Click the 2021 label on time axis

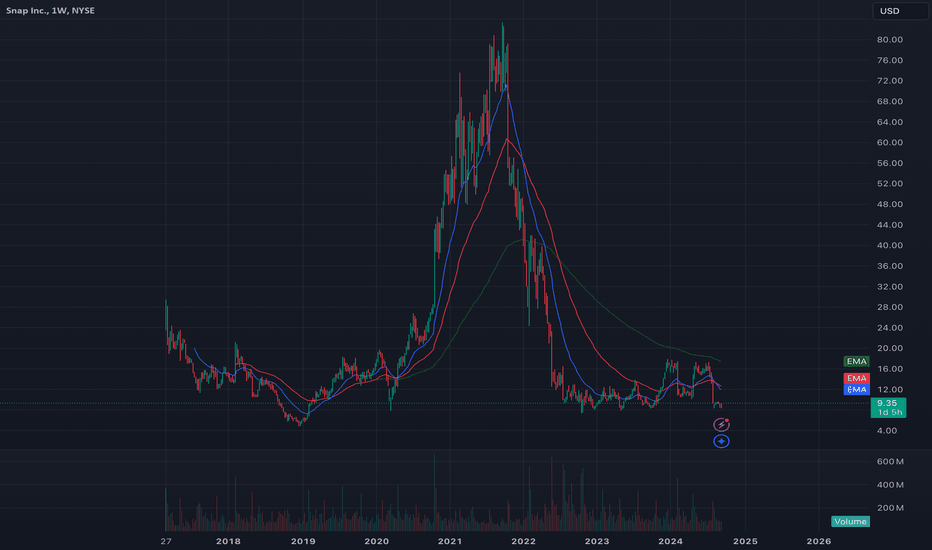point(450,541)
